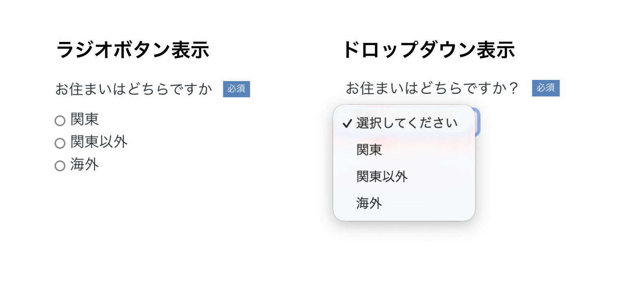
Task: Click the 関東以外 text label beside its radio
Action: [99, 142]
